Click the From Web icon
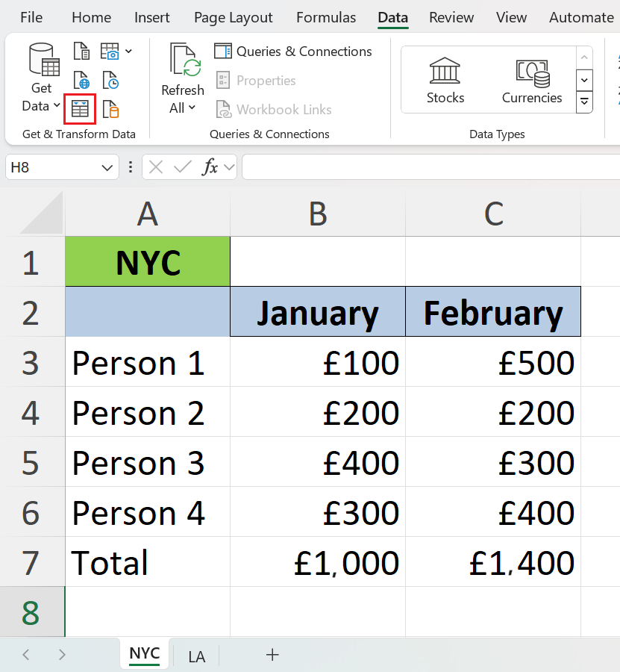This screenshot has width=620, height=672. click(x=81, y=81)
